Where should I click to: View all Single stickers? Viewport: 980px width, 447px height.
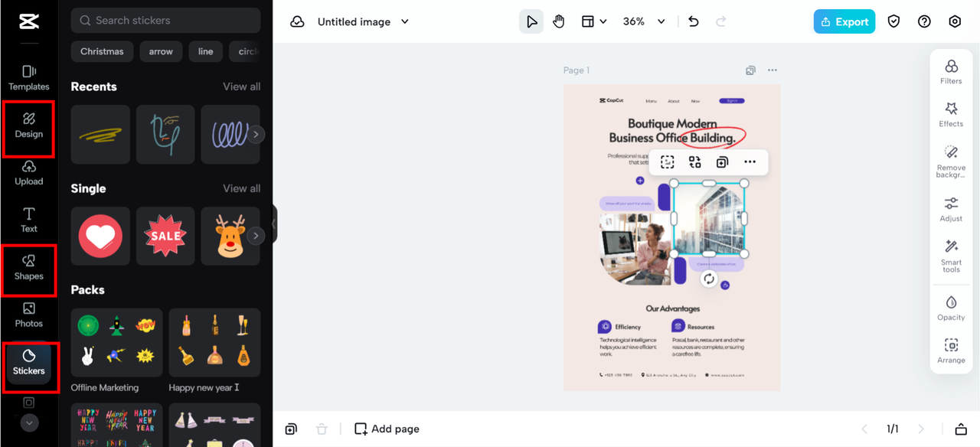[x=241, y=188]
